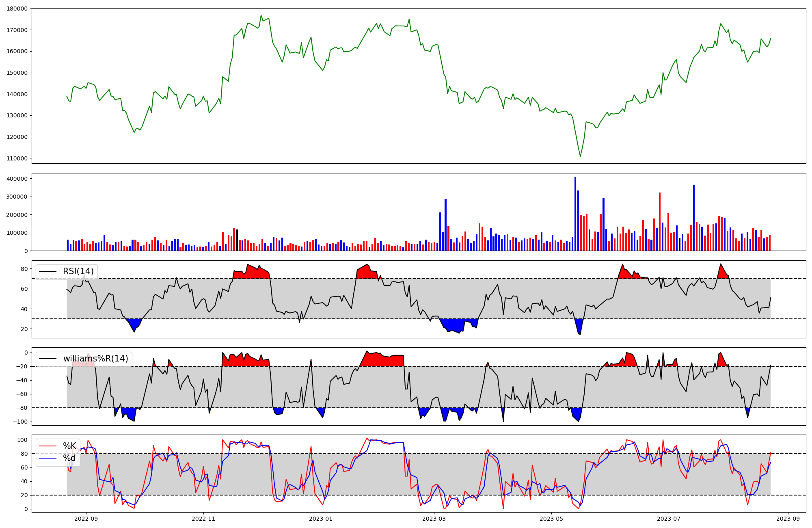
Task: Click the 110000 price axis label
Action: [17, 158]
